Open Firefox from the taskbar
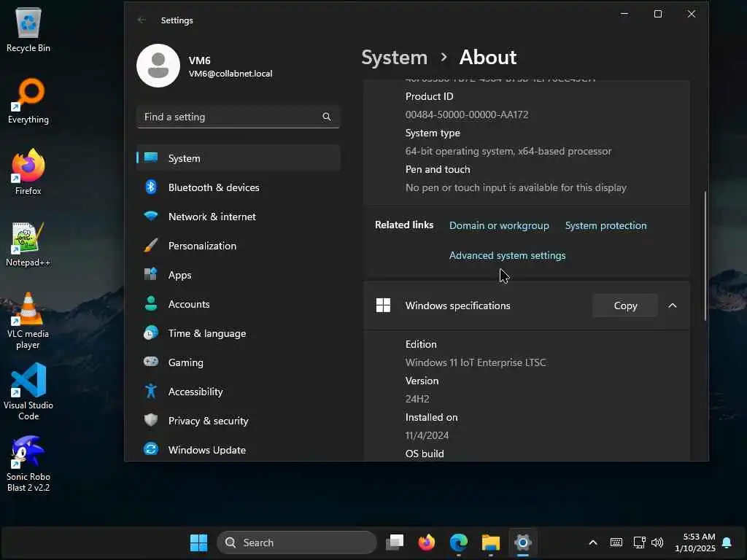 [426, 542]
